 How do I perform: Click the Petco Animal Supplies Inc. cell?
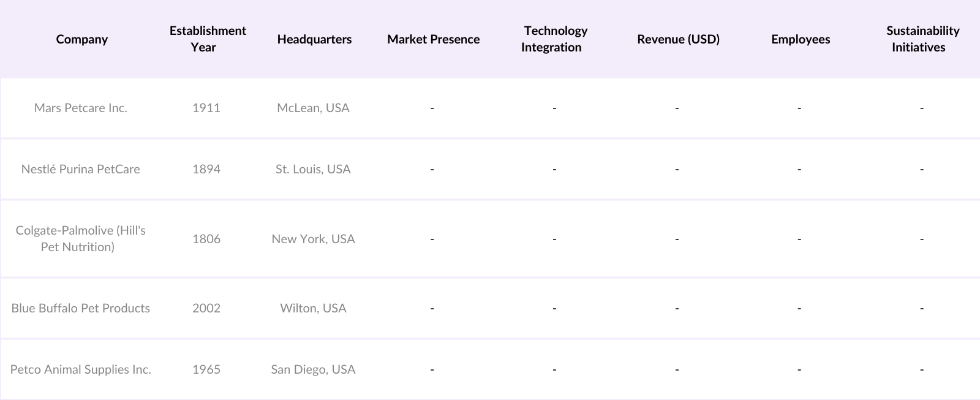coord(81,369)
